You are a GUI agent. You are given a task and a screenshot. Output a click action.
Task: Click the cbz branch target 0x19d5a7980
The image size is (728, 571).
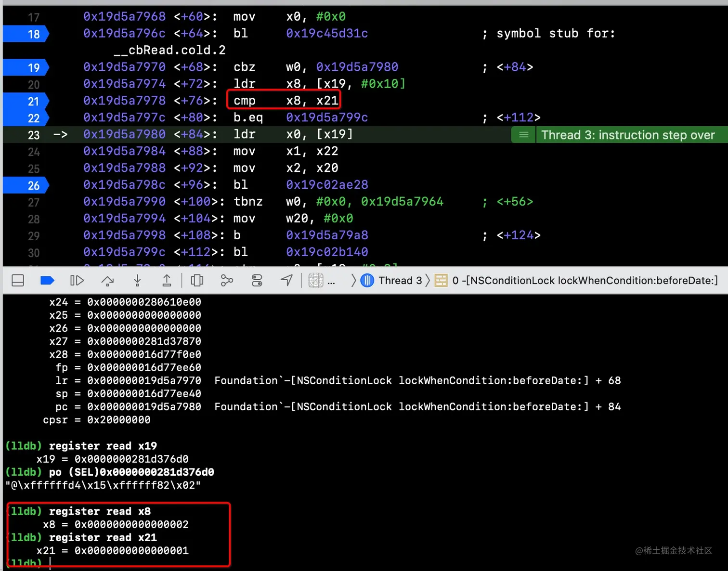tap(357, 67)
